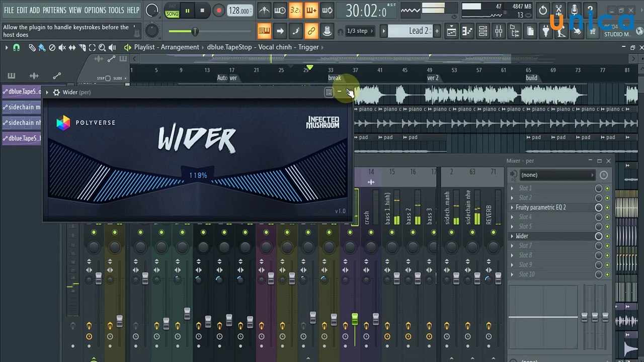Open the Wider plugin options arrow

47,92
